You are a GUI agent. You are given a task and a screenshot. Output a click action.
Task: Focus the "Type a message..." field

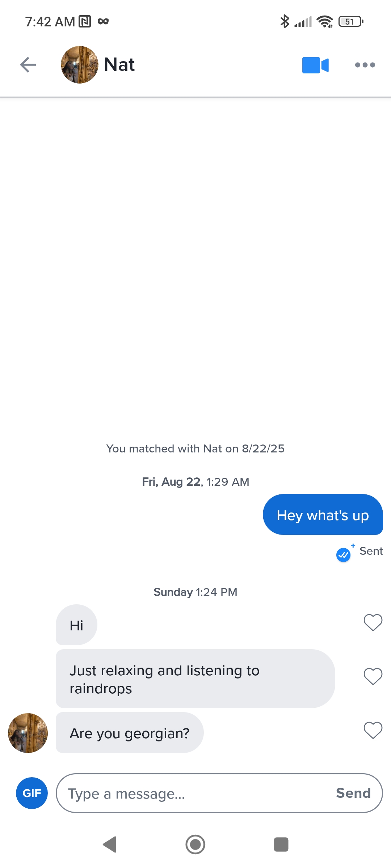[x=195, y=793]
